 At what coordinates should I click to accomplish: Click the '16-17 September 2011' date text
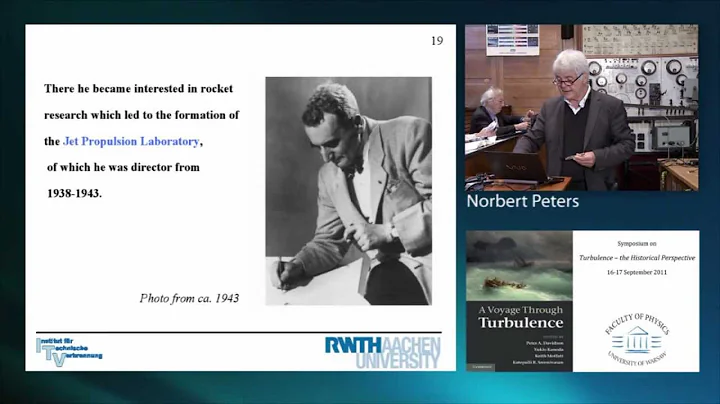coord(636,272)
